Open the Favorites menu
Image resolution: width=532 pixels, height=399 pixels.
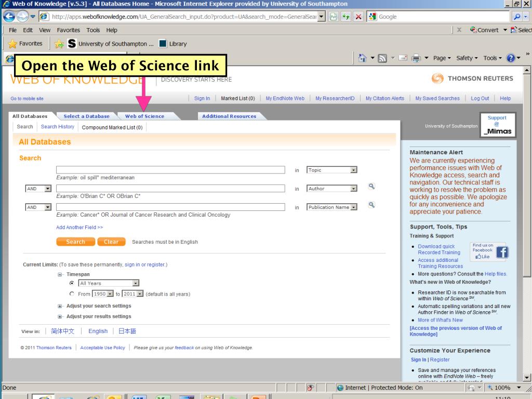coord(69,30)
